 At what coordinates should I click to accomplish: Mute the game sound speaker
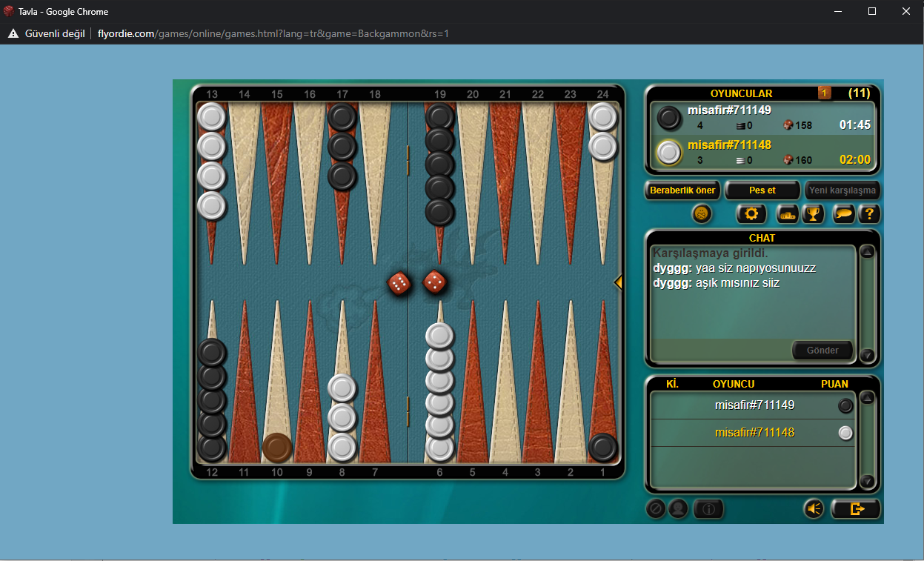click(x=814, y=508)
